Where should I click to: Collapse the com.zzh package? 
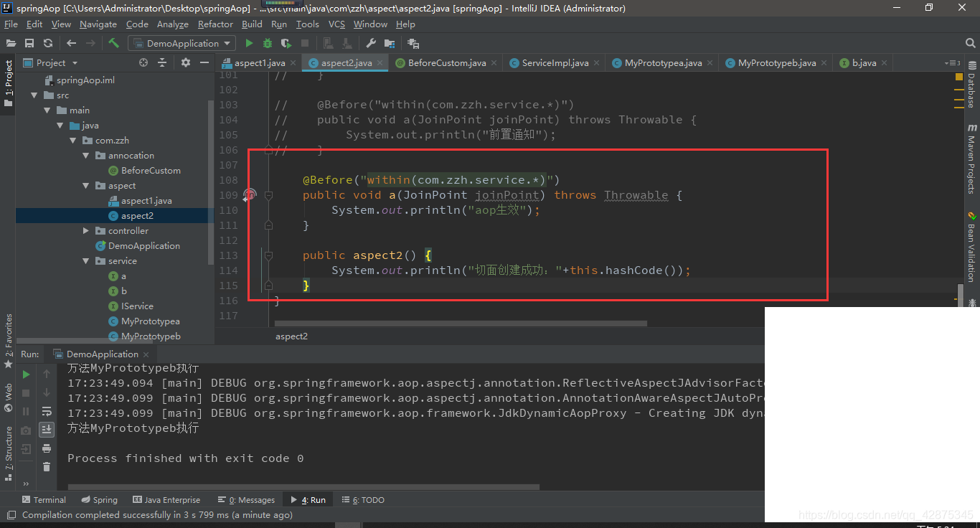coord(72,141)
